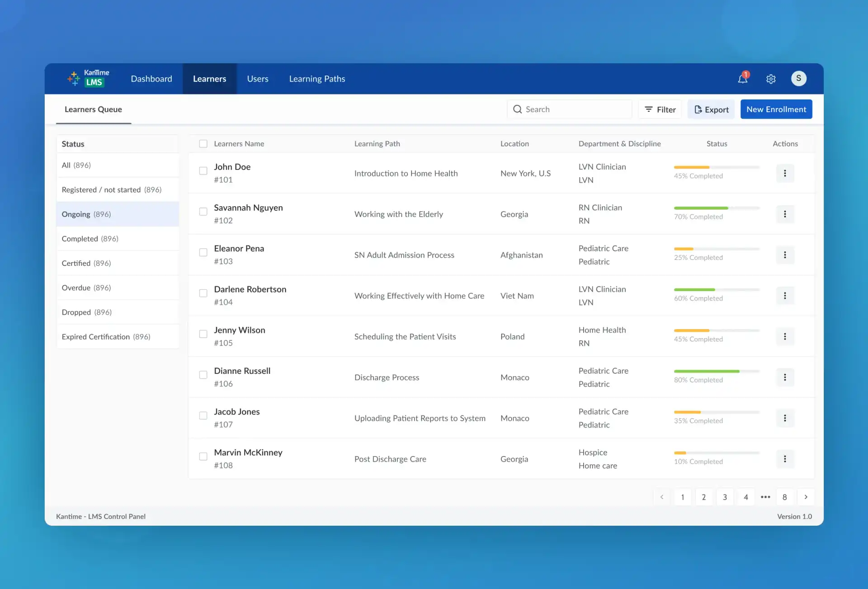This screenshot has height=589, width=868.
Task: Click the Learning Path column header
Action: tap(377, 144)
